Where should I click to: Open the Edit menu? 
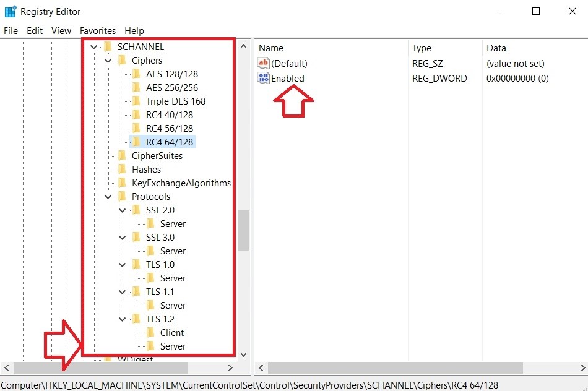35,31
